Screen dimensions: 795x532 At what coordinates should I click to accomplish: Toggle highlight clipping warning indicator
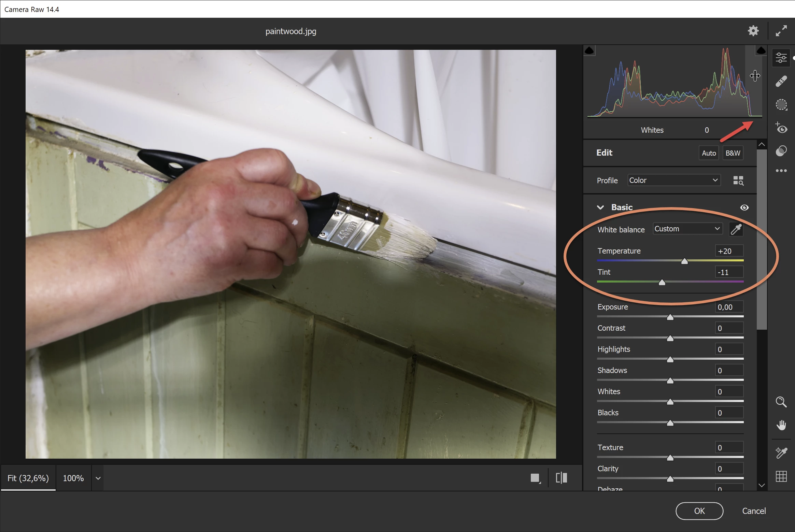point(761,51)
